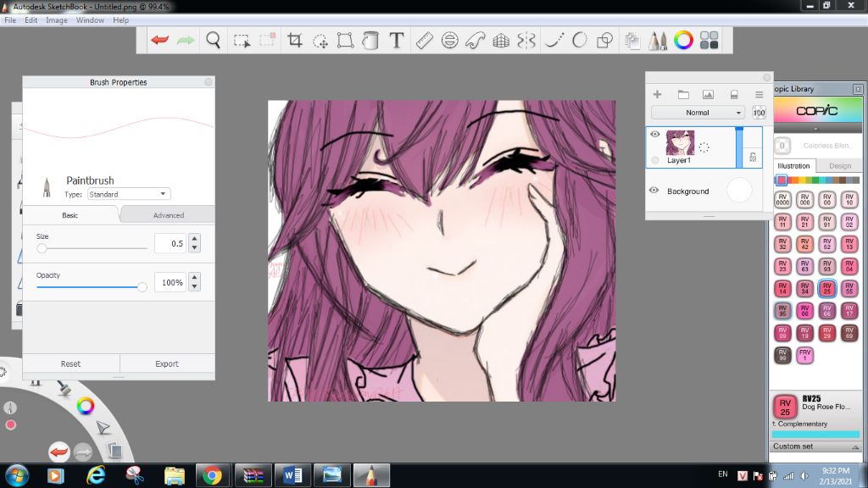This screenshot has width=868, height=488.
Task: Increase brush Size with the up stepper
Action: (x=194, y=238)
